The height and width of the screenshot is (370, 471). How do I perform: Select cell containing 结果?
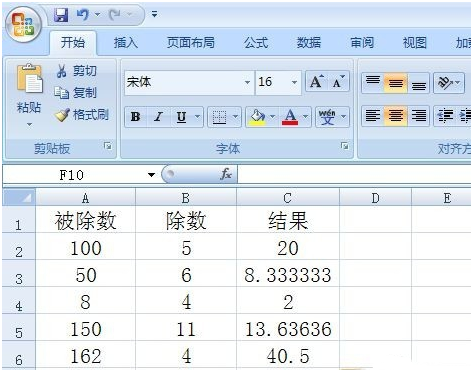tap(288, 220)
